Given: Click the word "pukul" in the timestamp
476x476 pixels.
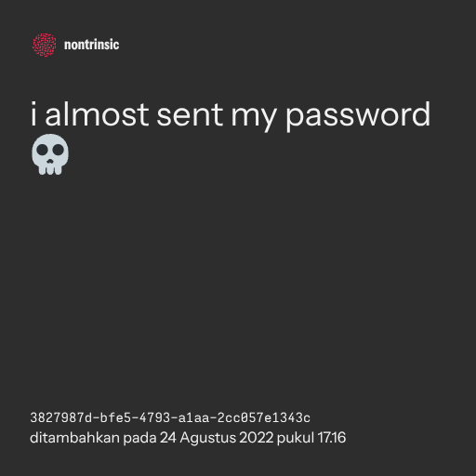Looking at the screenshot, I should click(x=296, y=439).
